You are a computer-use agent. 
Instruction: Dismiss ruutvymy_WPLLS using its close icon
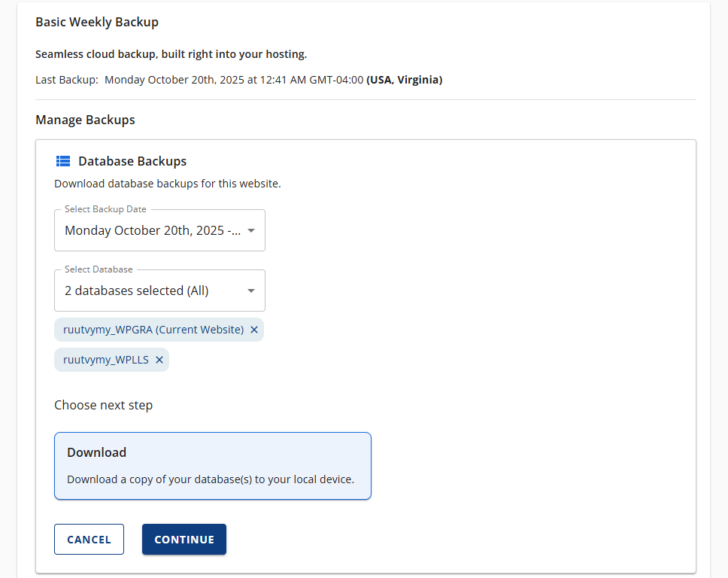point(159,359)
